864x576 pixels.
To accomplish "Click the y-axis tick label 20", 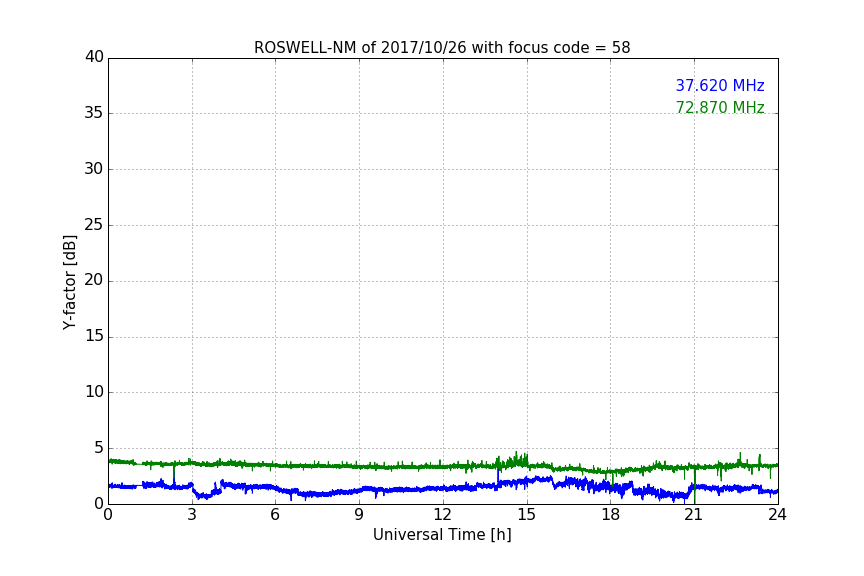I will click(x=94, y=280).
